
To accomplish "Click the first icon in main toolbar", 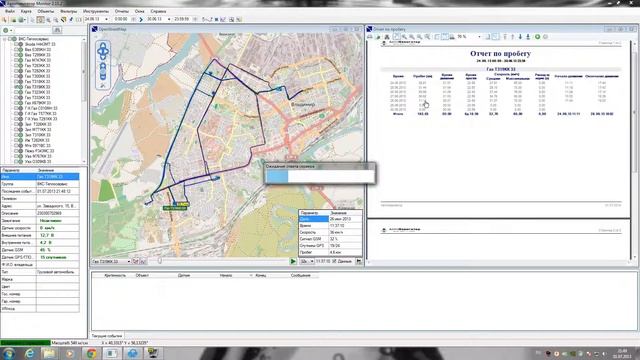I will coord(5,19).
